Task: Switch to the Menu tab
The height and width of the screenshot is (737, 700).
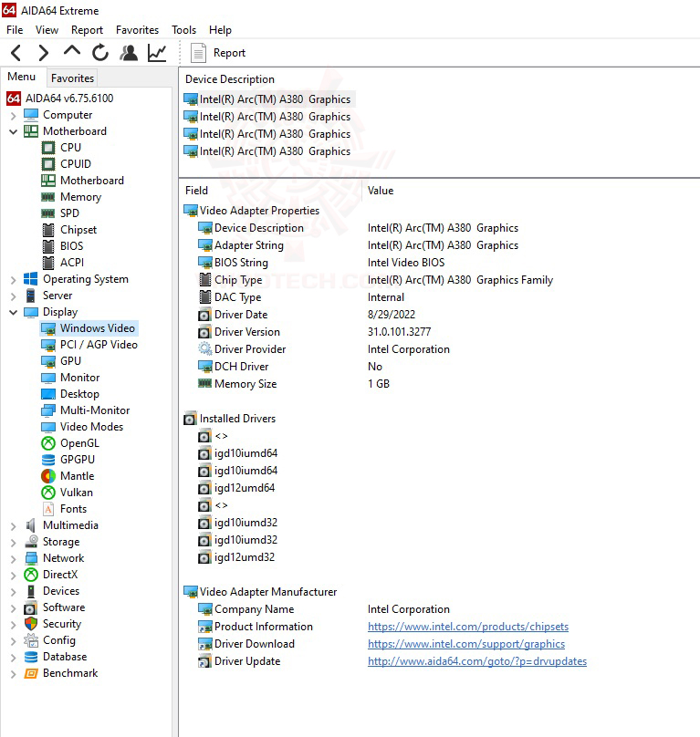Action: coord(22,77)
